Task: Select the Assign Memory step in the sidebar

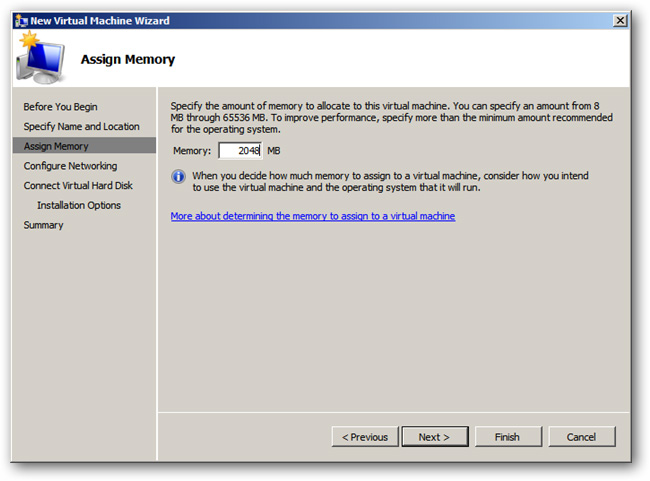Action: click(85, 146)
